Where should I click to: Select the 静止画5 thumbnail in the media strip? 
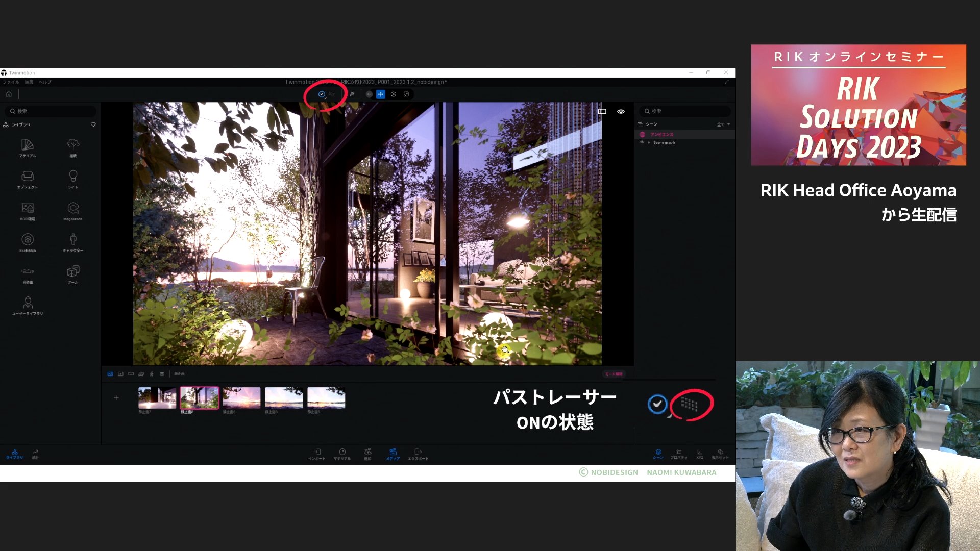[326, 398]
